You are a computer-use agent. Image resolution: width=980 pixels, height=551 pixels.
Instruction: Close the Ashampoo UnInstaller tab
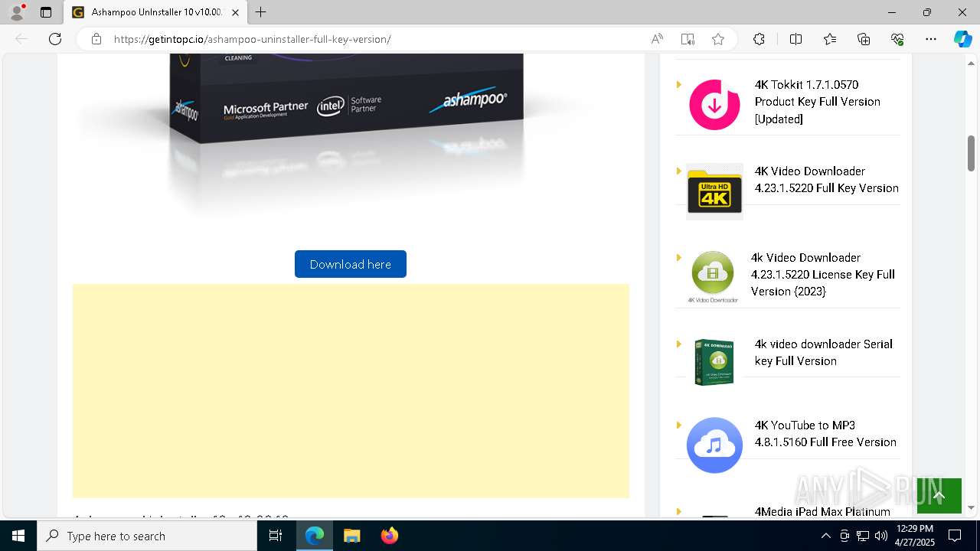[235, 12]
